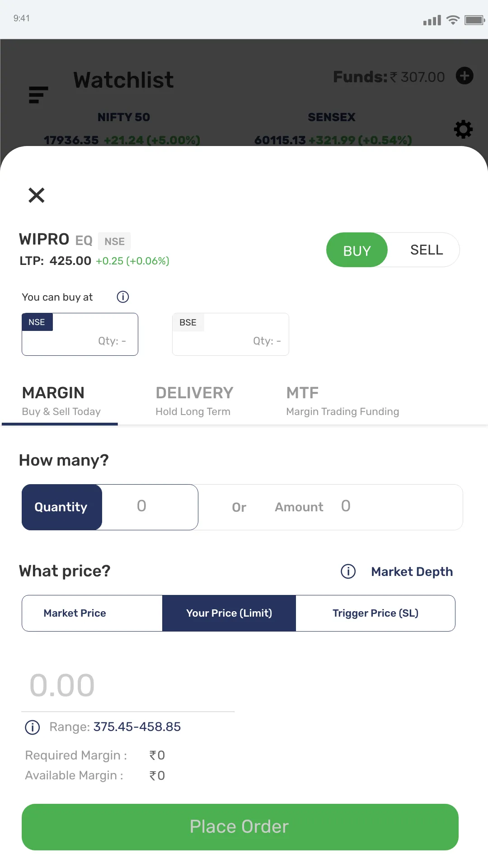Tap the Wi-Fi icon in the status bar
Image resolution: width=488 pixels, height=868 pixels.
click(x=453, y=19)
